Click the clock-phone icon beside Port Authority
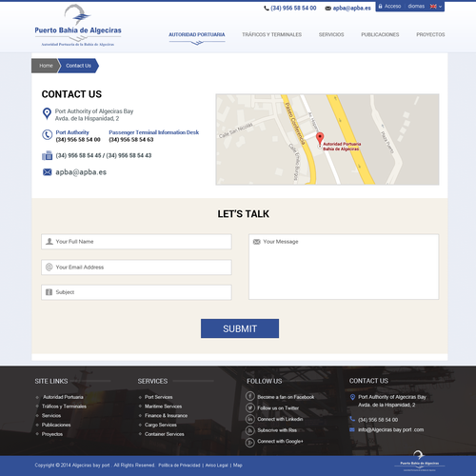The image size is (476, 476). click(x=48, y=135)
